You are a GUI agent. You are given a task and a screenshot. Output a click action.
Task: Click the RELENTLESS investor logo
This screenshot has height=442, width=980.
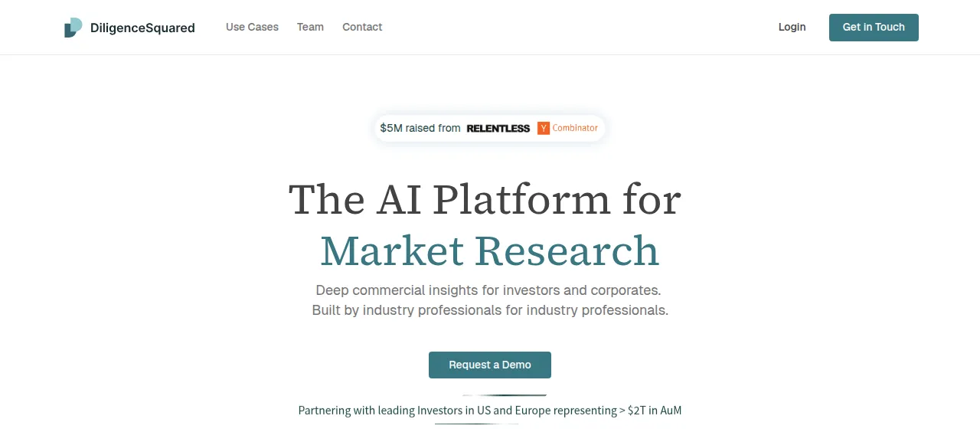coord(498,128)
